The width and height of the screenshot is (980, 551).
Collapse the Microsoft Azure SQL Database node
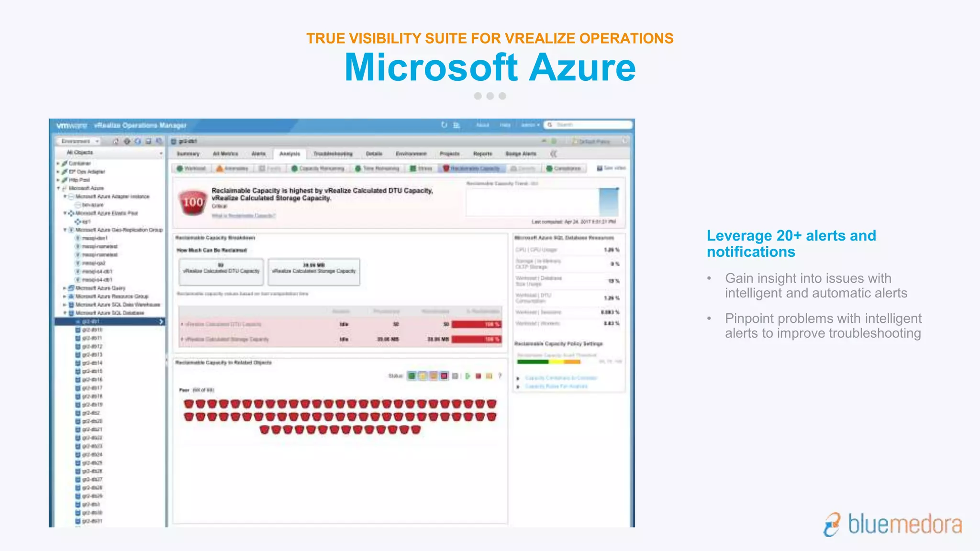pyautogui.click(x=65, y=313)
